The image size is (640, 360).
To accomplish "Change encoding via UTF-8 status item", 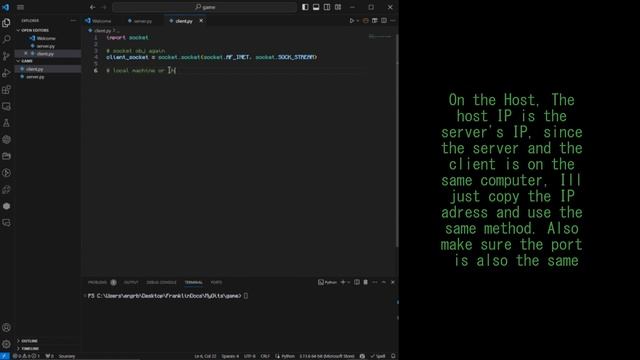I will (x=249, y=356).
